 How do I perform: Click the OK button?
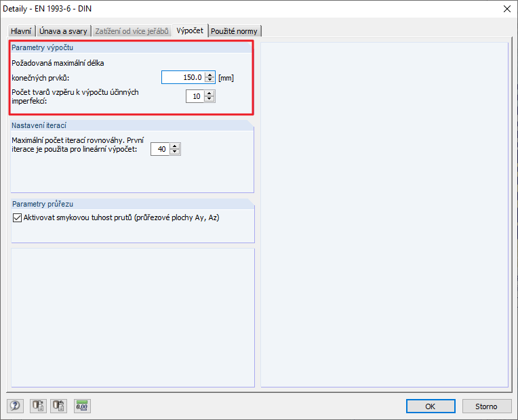tap(431, 406)
